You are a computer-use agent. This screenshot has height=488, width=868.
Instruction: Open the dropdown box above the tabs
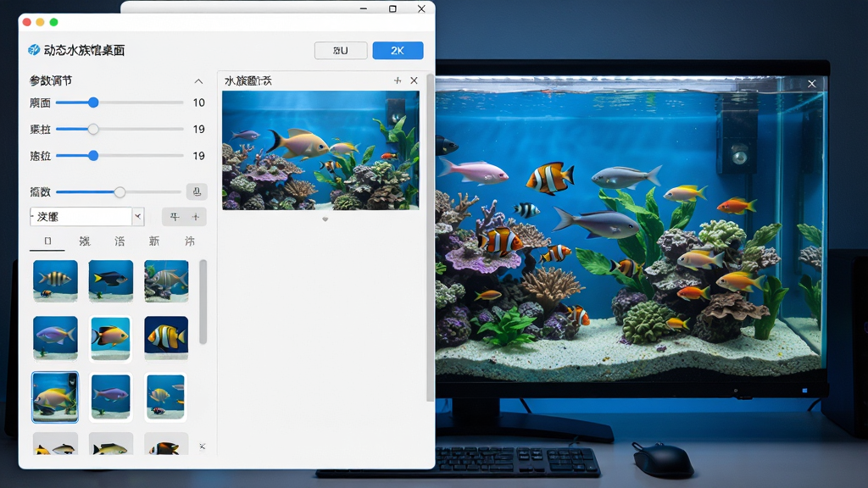tap(87, 217)
